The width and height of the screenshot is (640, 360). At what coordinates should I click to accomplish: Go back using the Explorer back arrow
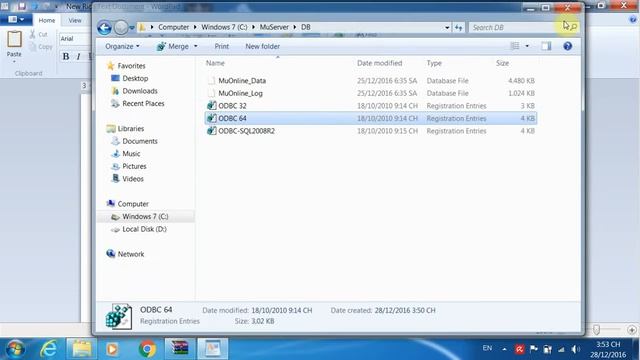click(x=104, y=28)
